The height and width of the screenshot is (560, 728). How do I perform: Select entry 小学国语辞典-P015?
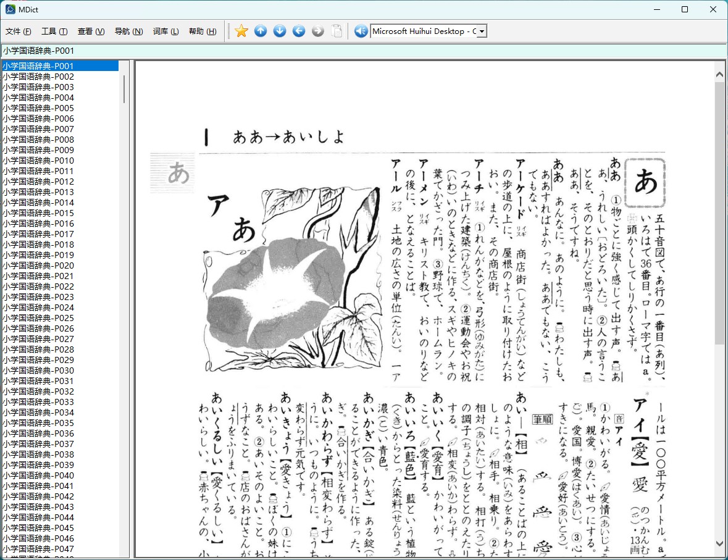[x=60, y=213]
